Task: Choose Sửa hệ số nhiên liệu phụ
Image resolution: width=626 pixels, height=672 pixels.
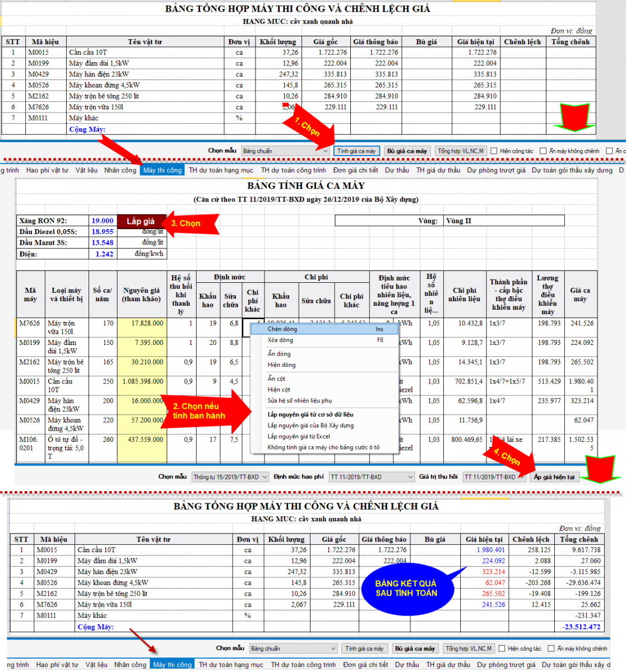Action: (x=299, y=401)
